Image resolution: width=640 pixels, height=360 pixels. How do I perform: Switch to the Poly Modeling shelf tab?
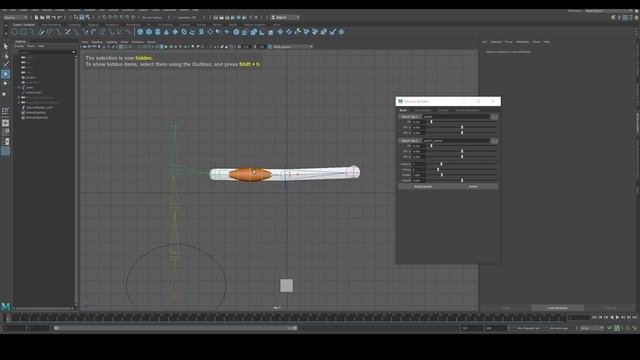(51, 25)
